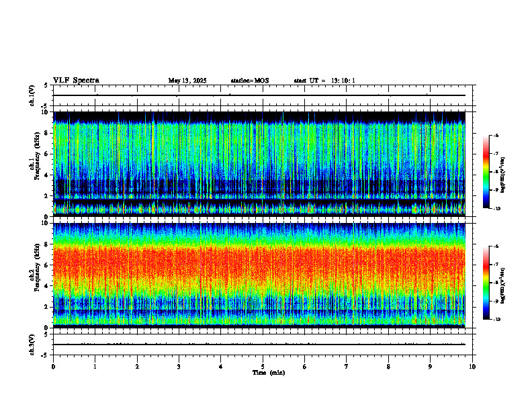Click the "ch.1(V)" axis label of the top strip
This screenshot has height=411, width=532.
pos(32,95)
